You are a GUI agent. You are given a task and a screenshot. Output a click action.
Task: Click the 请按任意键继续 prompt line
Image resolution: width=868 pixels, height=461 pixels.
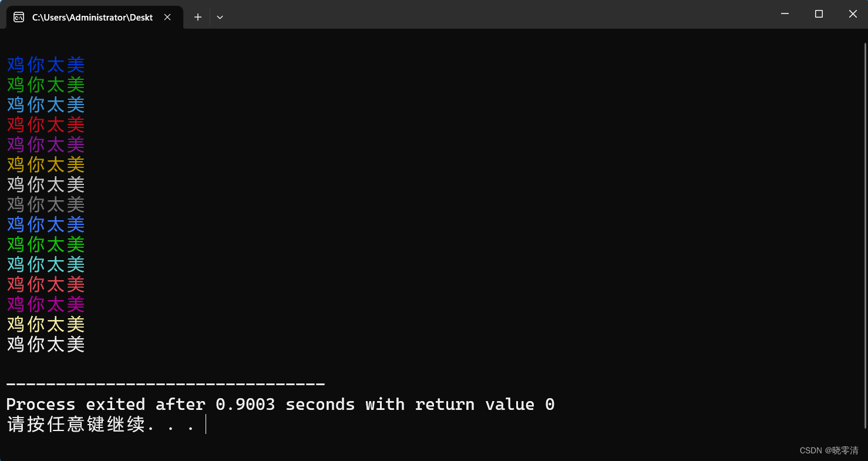tap(101, 424)
